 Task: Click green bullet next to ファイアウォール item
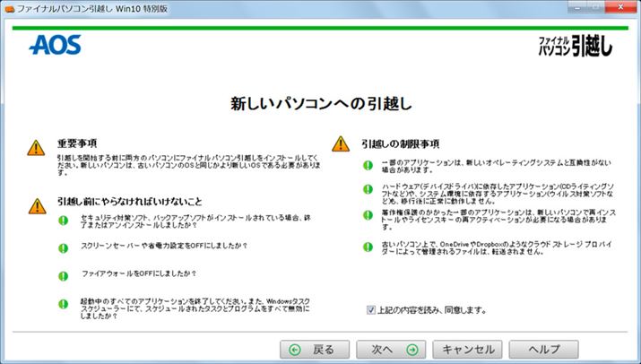pos(63,276)
